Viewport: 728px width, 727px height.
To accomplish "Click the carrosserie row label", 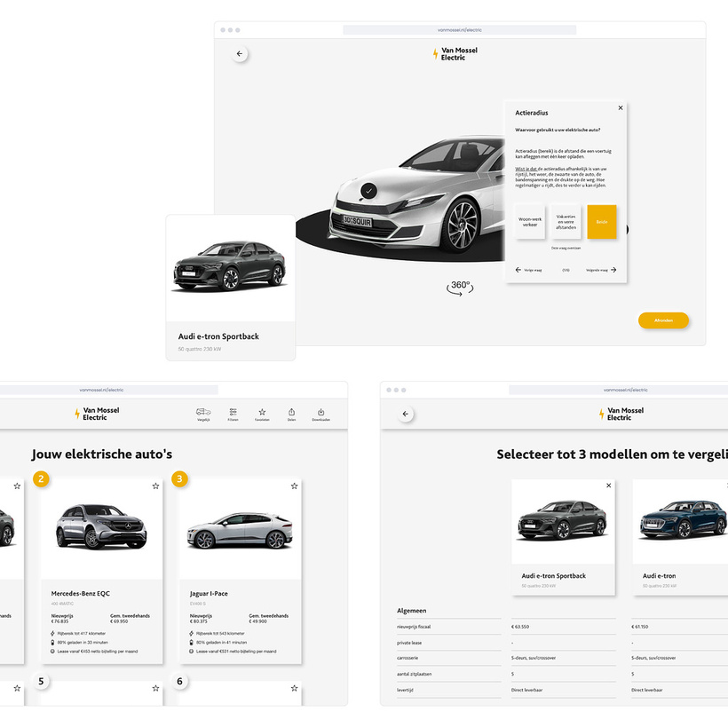I will [x=408, y=658].
